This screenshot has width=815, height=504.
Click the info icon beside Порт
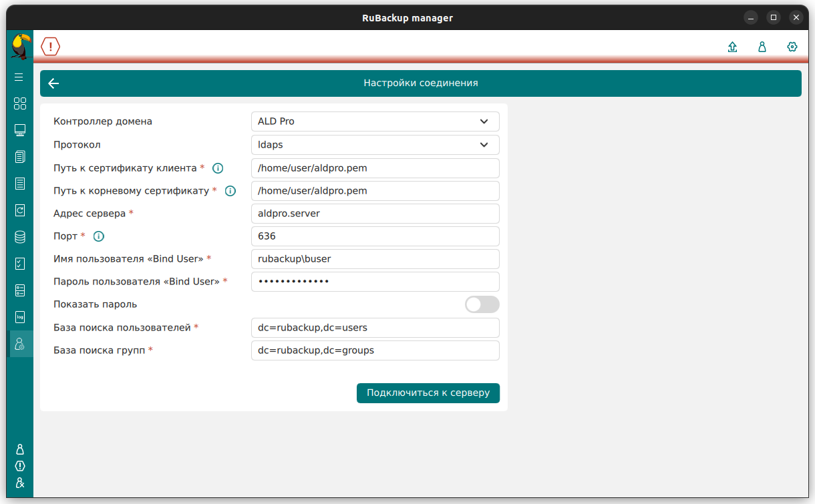pos(99,236)
